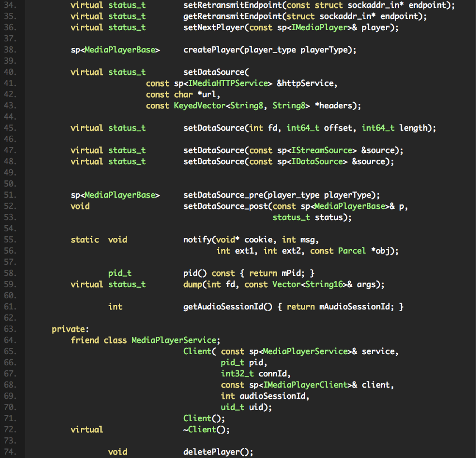Click the setDataSource_post method name
476x458 pixels.
[225, 206]
